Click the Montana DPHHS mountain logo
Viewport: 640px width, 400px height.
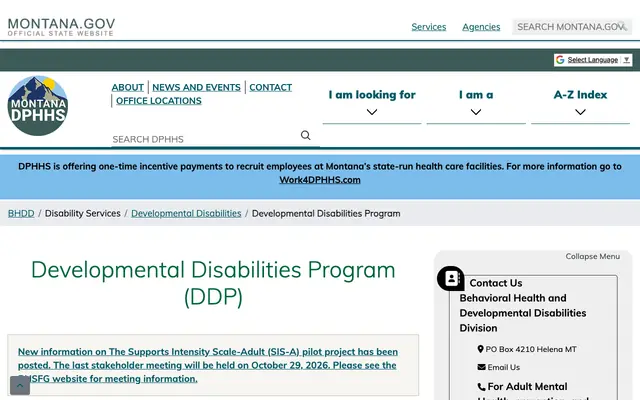click(x=38, y=106)
